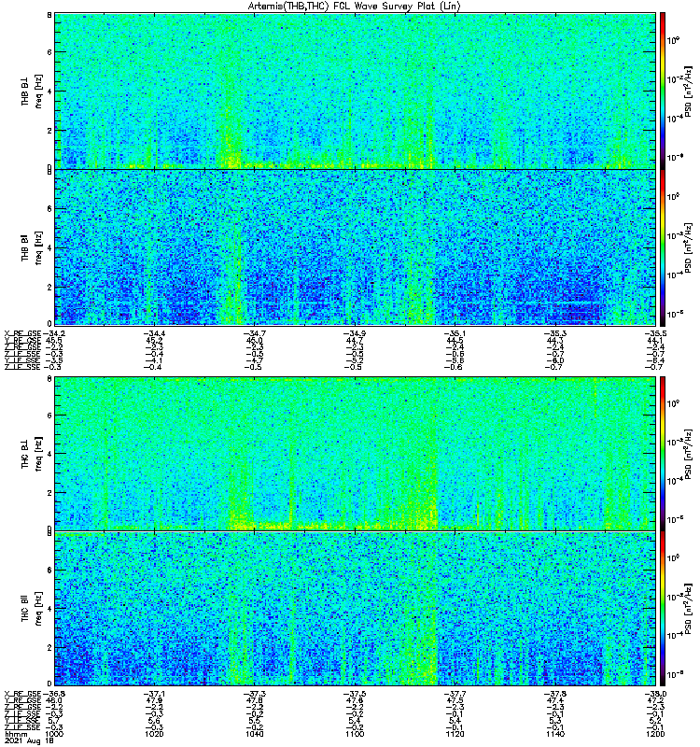
Task: Click the PSD color bar beside THB B-parallel panel
Action: pyautogui.click(x=663, y=247)
